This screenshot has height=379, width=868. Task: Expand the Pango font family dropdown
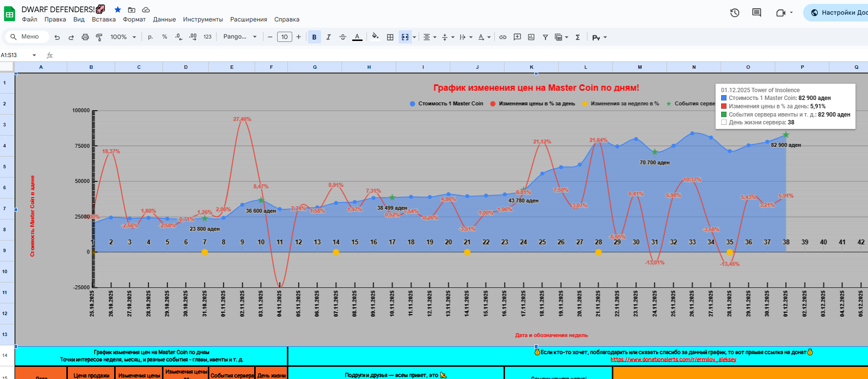pyautogui.click(x=240, y=37)
